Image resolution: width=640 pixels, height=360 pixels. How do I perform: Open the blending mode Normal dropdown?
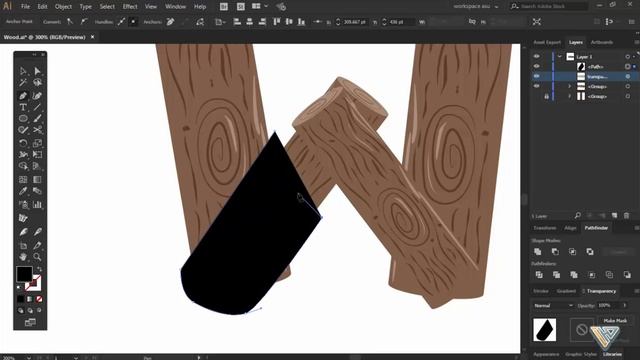[x=553, y=305]
